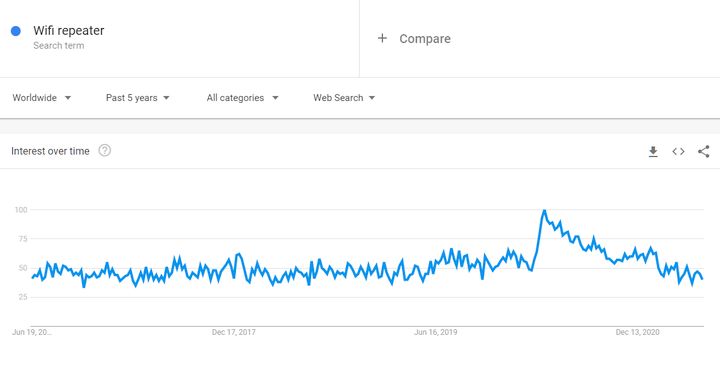Open the Worldwide region dropdown
Viewport: 720px width, 376px height.
41,98
